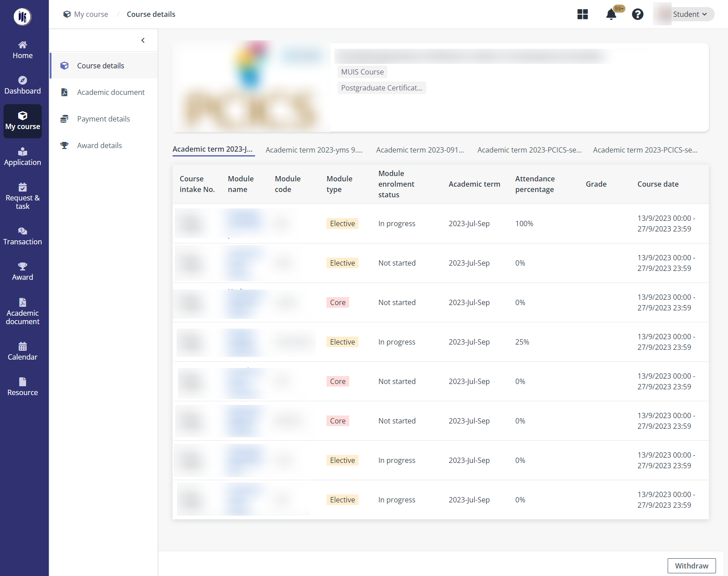Click the cube icon beside My course breadcrumb
Image resolution: width=728 pixels, height=576 pixels.
point(67,14)
